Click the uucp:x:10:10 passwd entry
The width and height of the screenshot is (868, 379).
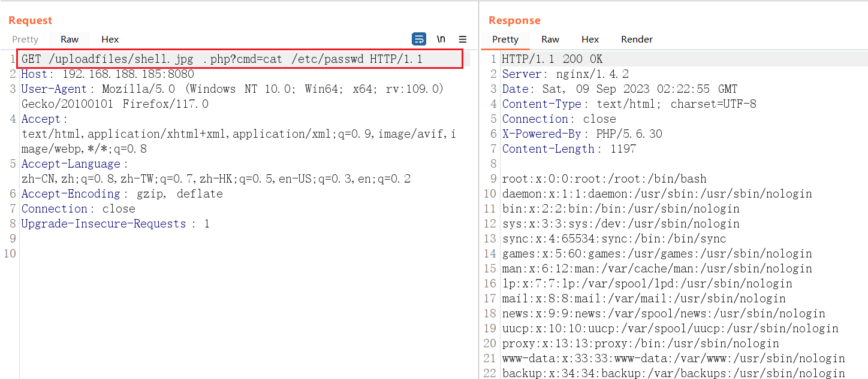pyautogui.click(x=670, y=329)
